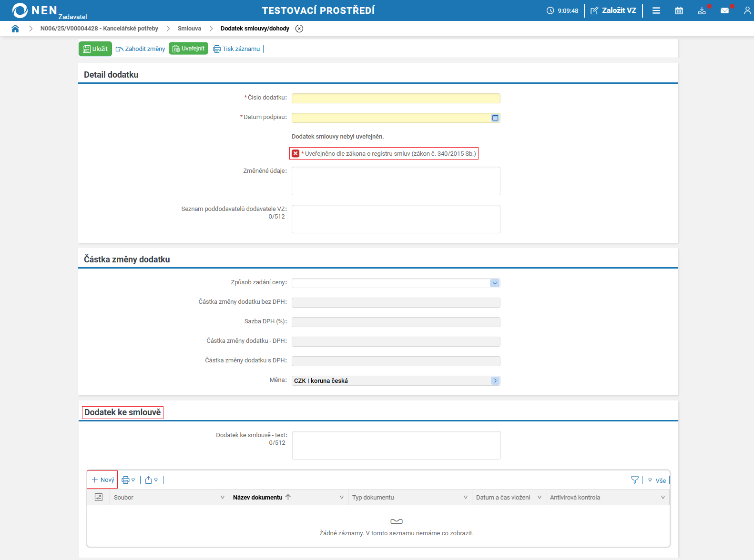Add new document with Nový
Screen dimensions: 754x560
102,480
